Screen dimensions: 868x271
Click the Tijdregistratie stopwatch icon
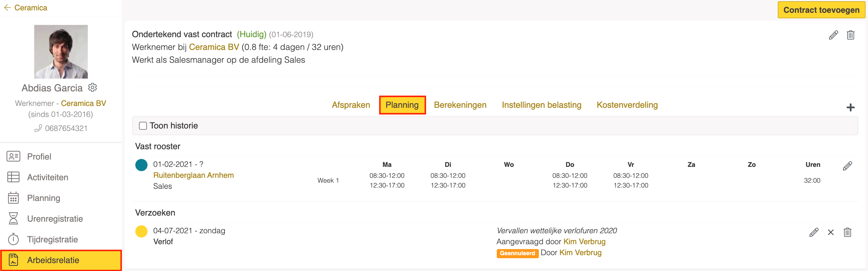click(13, 239)
